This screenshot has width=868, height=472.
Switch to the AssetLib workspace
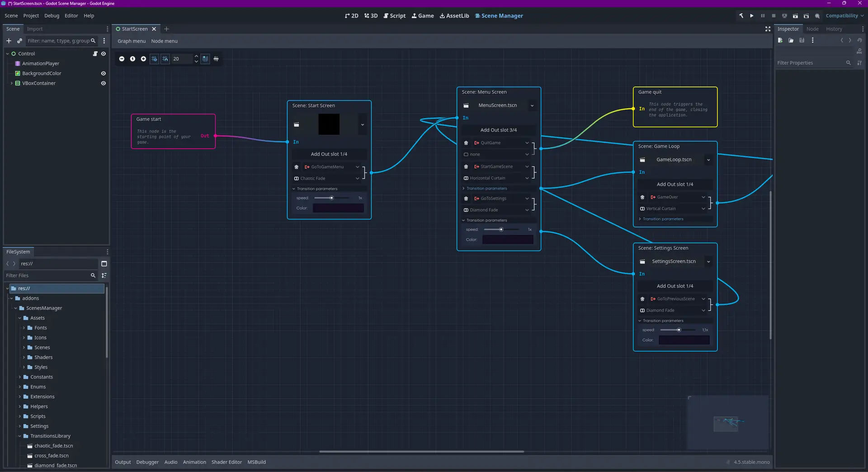tap(454, 15)
